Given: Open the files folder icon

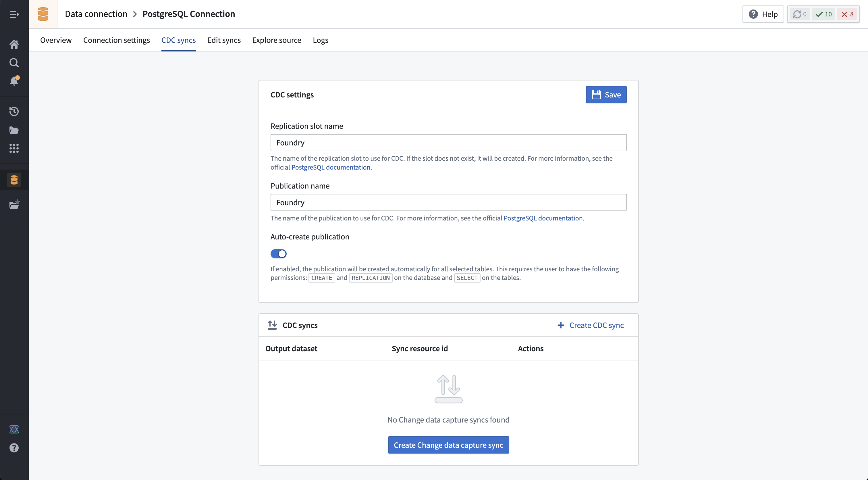Looking at the screenshot, I should 14,130.
